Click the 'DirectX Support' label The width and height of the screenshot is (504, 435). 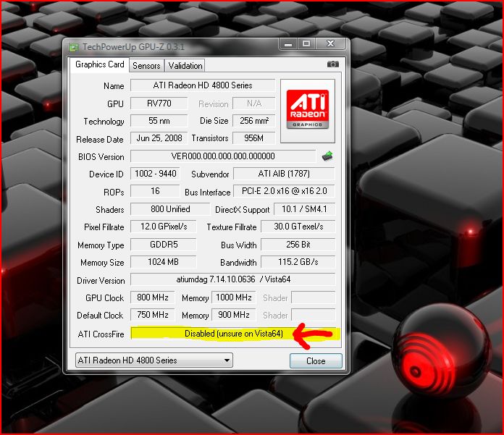243,210
